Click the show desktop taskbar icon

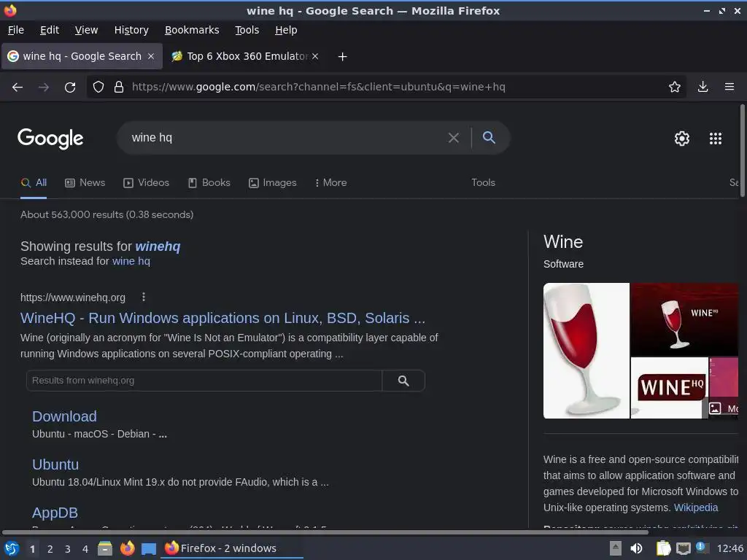pos(149,549)
